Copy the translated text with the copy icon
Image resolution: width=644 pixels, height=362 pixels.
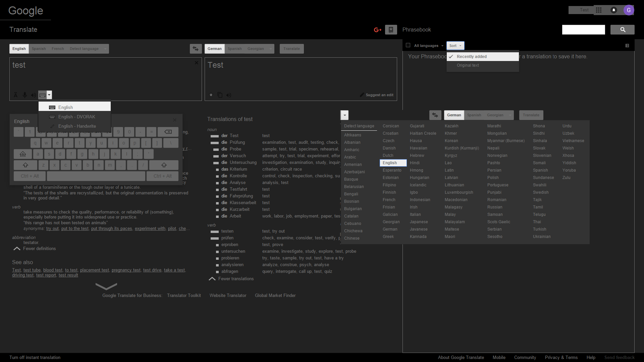220,95
